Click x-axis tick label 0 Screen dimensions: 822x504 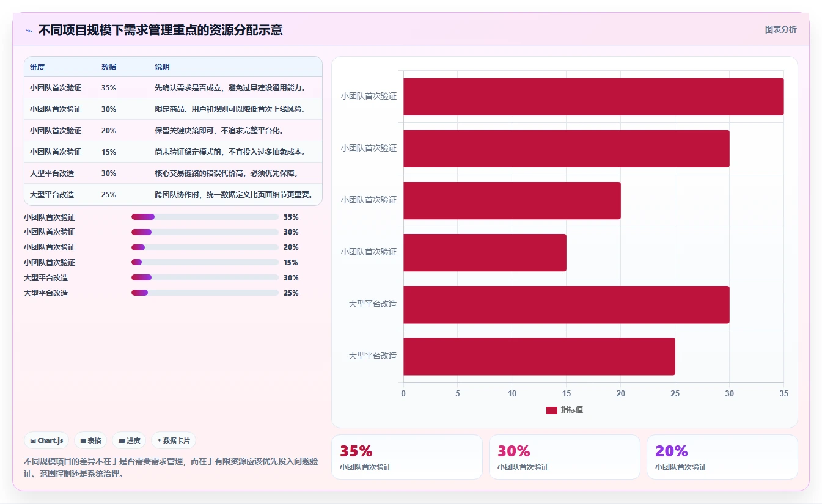403,393
